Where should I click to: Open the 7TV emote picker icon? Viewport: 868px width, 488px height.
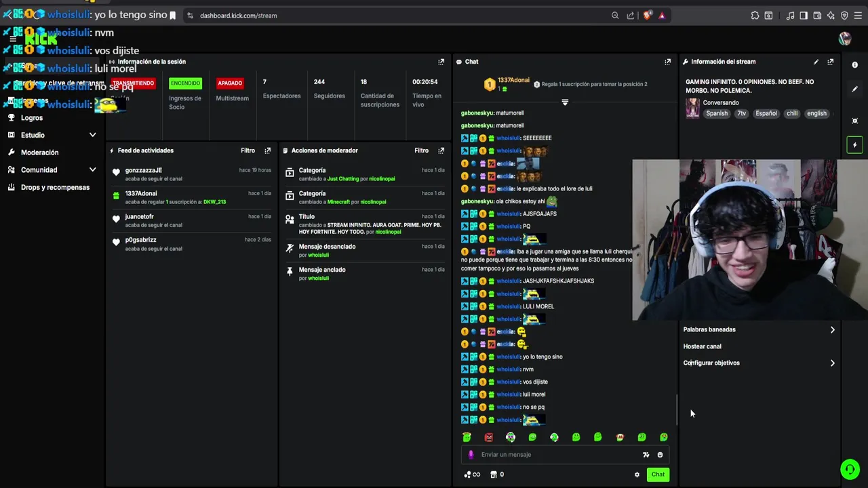(x=646, y=455)
